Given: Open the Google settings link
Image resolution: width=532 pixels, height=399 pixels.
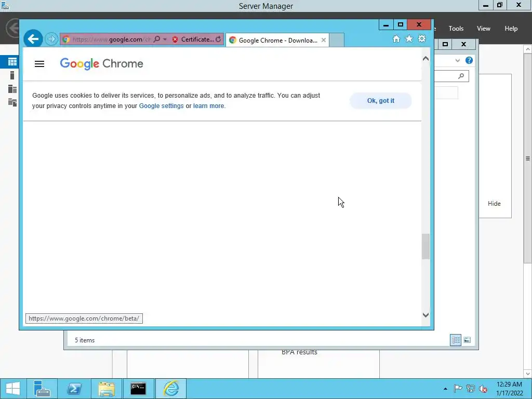Looking at the screenshot, I should pos(161,106).
